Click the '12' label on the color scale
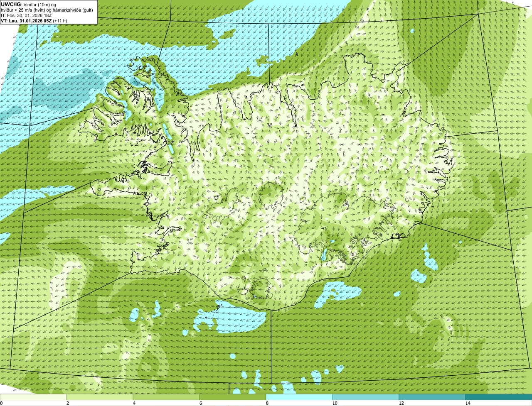 tap(401, 403)
